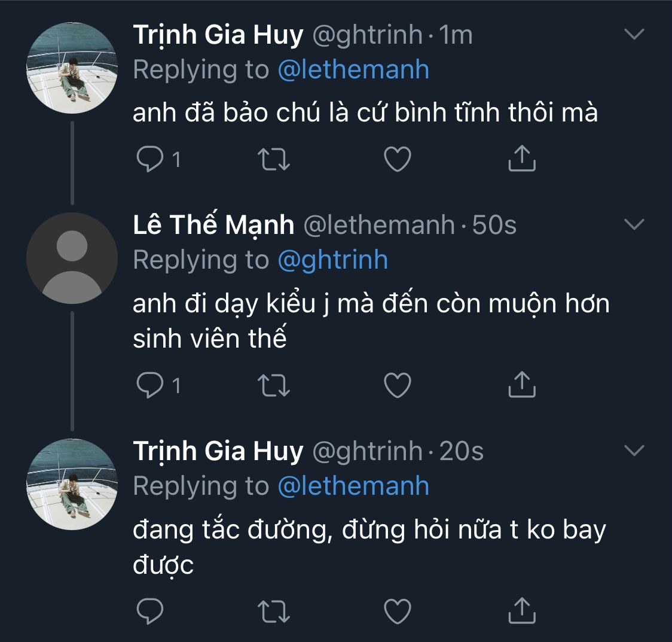This screenshot has width=672, height=642.
Task: Reply to Lê Thế Mạnh's tweet
Action: [150, 385]
